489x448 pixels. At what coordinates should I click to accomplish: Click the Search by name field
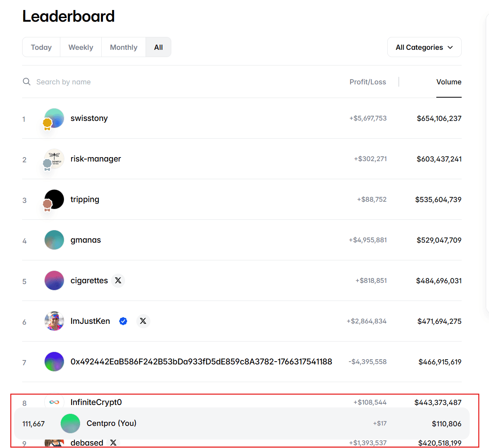pos(64,82)
